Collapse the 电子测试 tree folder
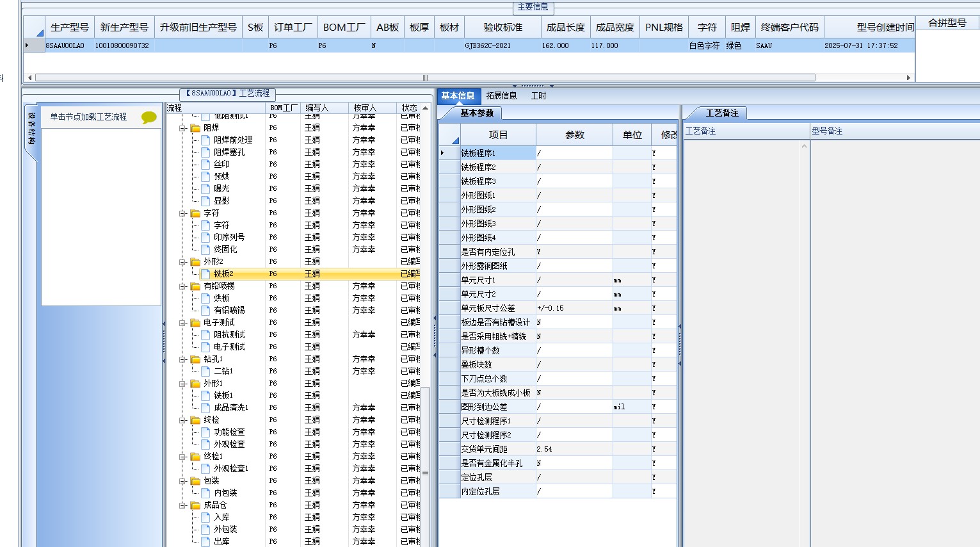 tap(182, 323)
